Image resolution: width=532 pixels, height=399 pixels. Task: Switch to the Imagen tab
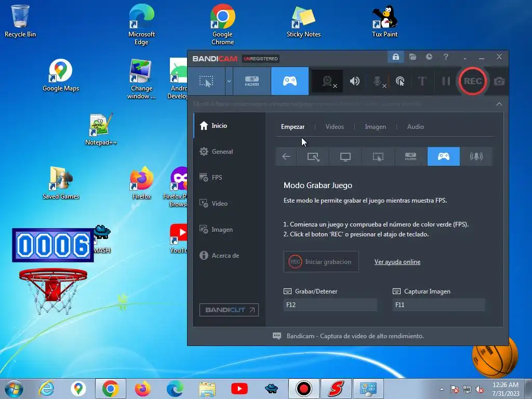pos(375,127)
